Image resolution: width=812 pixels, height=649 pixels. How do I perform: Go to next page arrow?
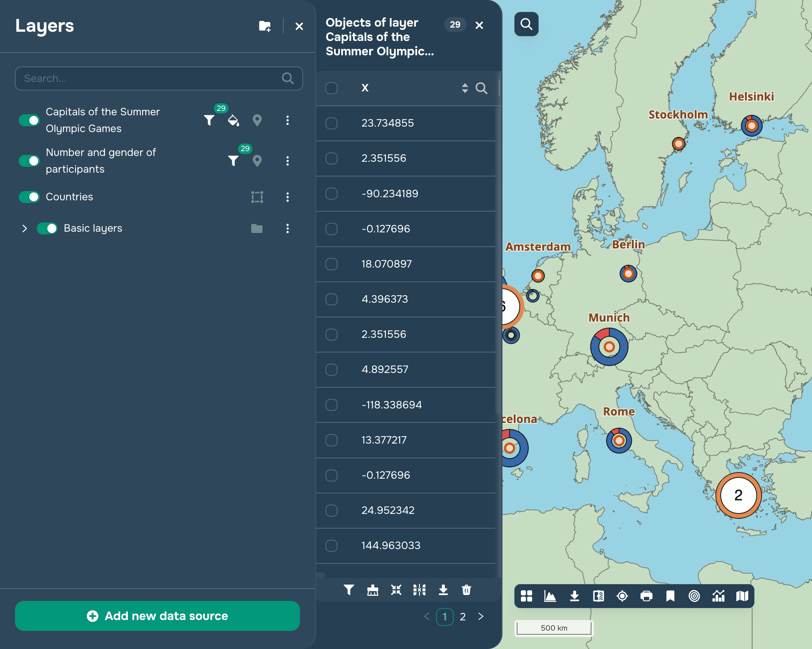[481, 617]
